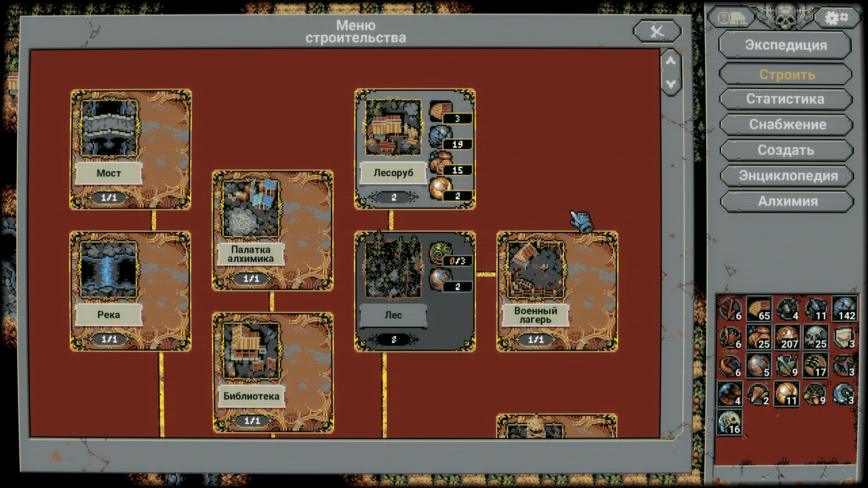Close construction menu with crossed-swords button

[657, 31]
